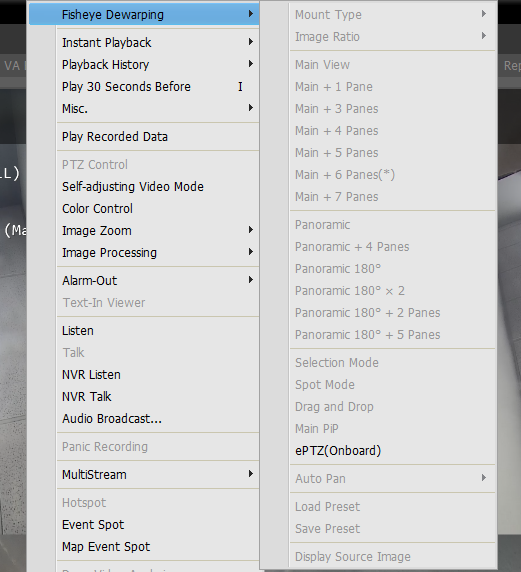The height and width of the screenshot is (572, 521).
Task: Select the NVR Talk entry
Action: [158, 397]
